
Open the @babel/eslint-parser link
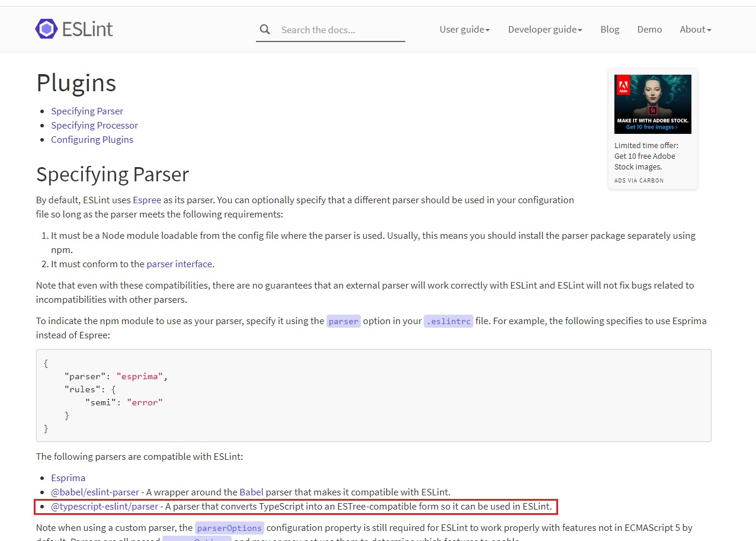click(95, 492)
